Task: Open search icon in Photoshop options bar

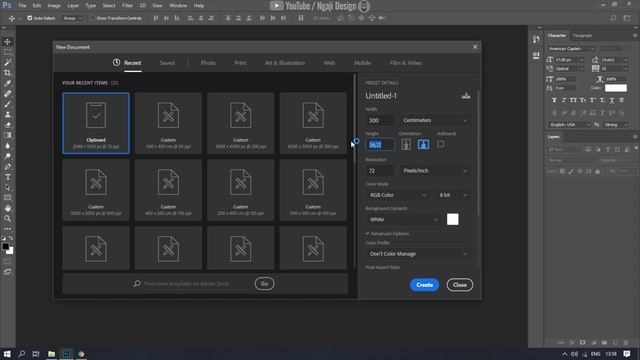Action: pos(613,18)
